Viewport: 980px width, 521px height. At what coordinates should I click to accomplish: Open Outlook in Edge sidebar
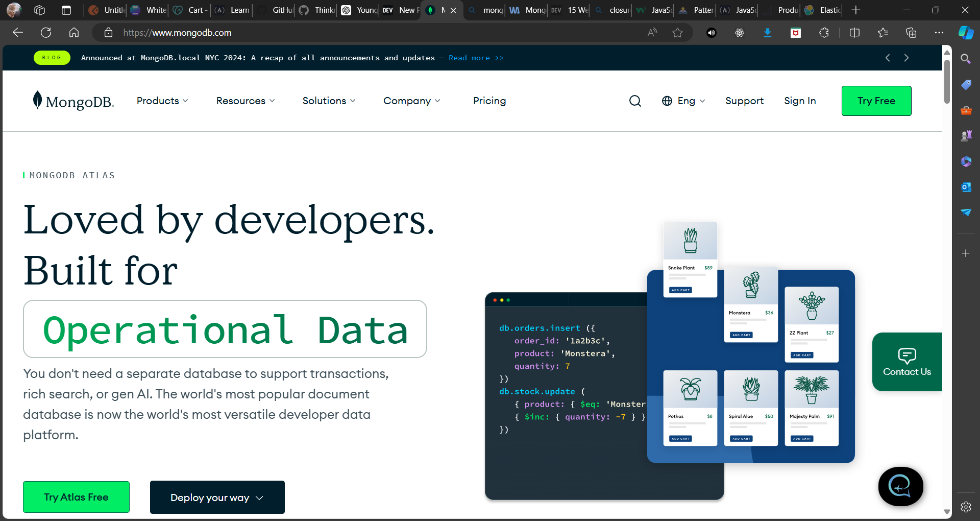click(966, 187)
